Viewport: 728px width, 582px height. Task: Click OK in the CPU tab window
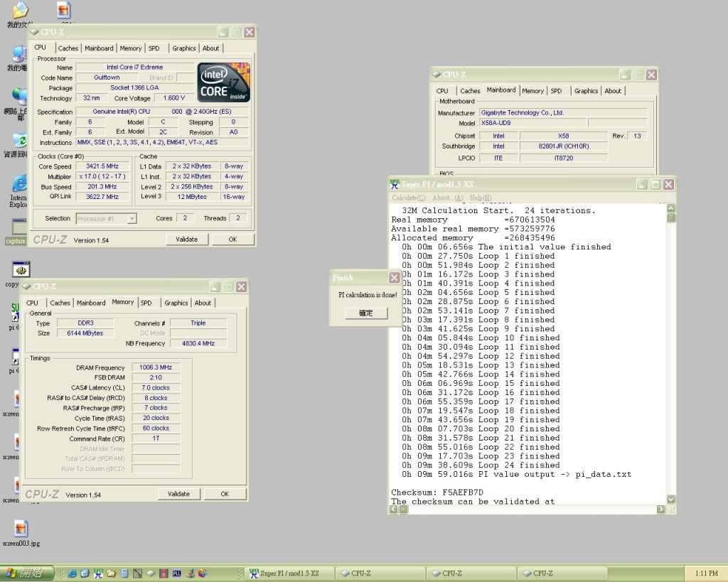[232, 239]
